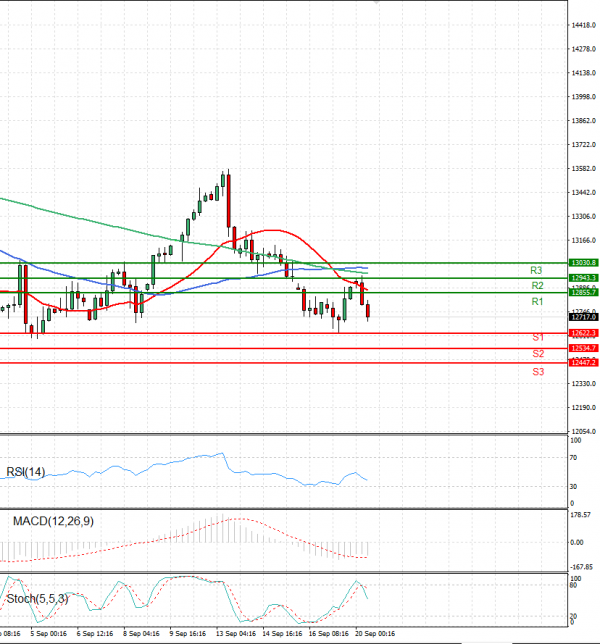Click the R2 resistance label
The width and height of the screenshot is (600, 644).
point(537,285)
